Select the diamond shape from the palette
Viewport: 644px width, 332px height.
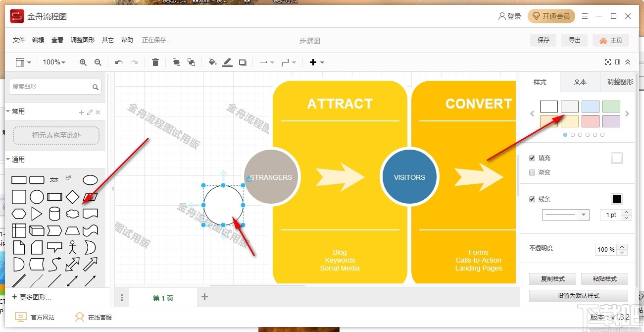(x=72, y=197)
